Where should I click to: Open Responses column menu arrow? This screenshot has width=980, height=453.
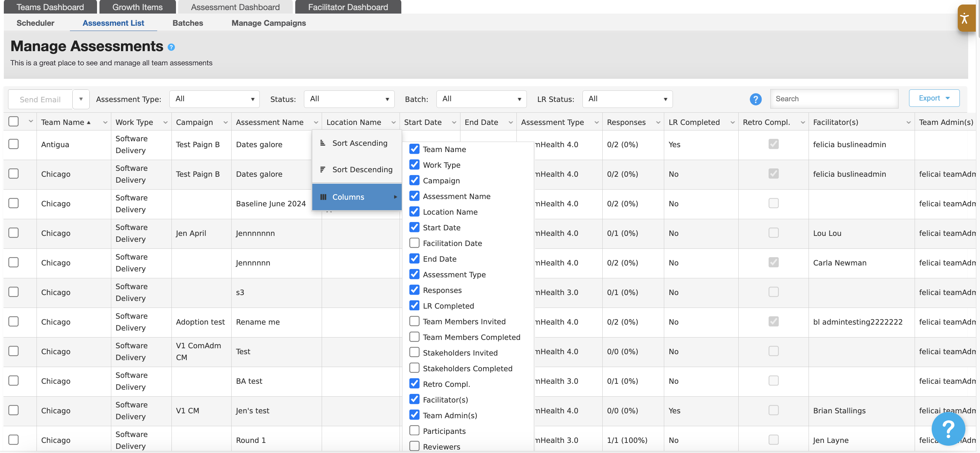click(658, 122)
